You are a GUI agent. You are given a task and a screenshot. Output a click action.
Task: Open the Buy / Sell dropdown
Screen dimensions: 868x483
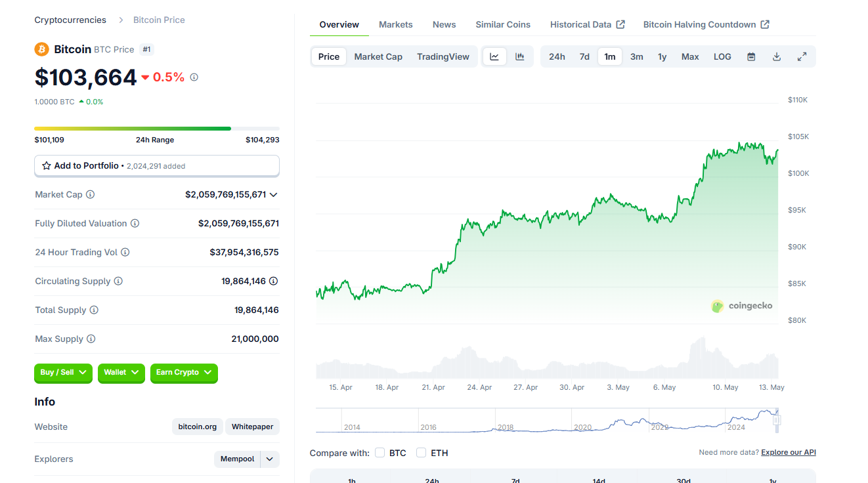(63, 373)
